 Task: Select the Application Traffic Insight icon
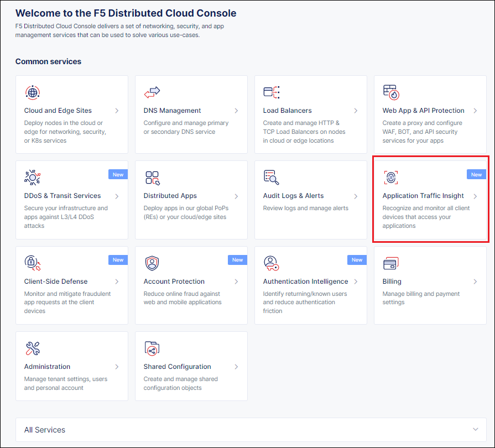390,178
